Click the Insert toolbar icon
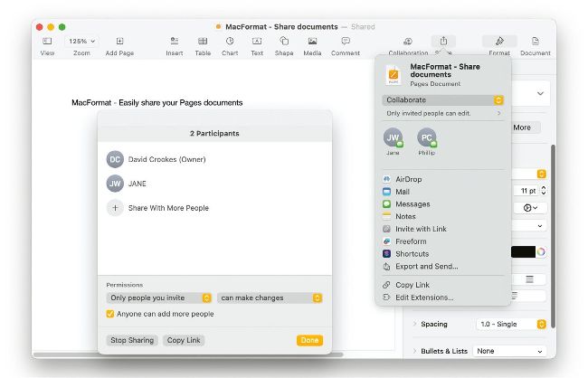The width and height of the screenshot is (588, 378). [x=174, y=42]
